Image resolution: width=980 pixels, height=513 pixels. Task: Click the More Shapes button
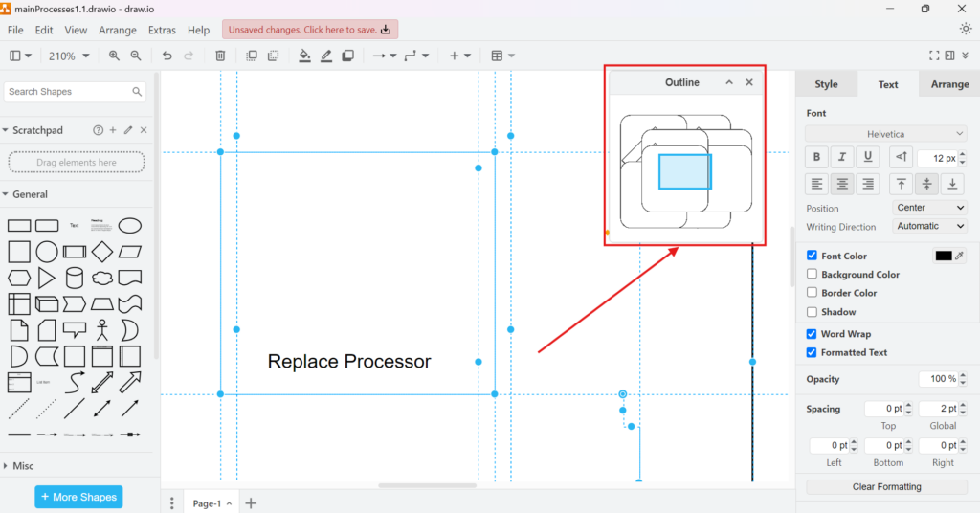point(78,497)
